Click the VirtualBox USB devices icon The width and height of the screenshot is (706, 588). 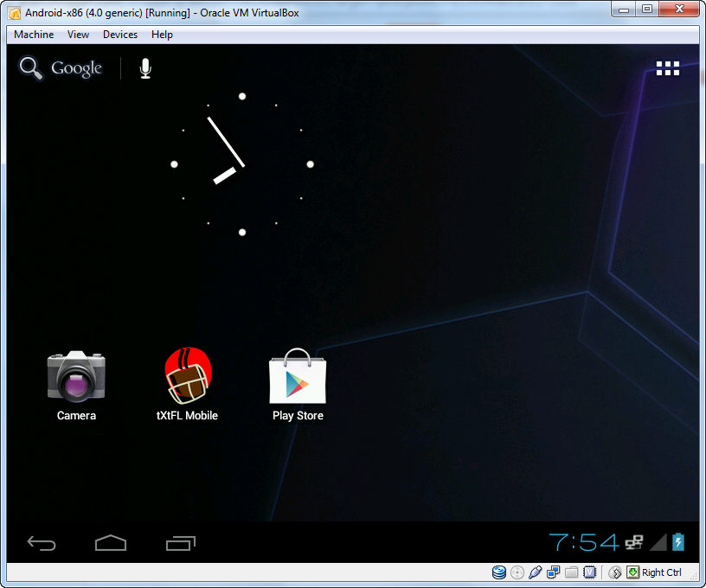pyautogui.click(x=536, y=572)
